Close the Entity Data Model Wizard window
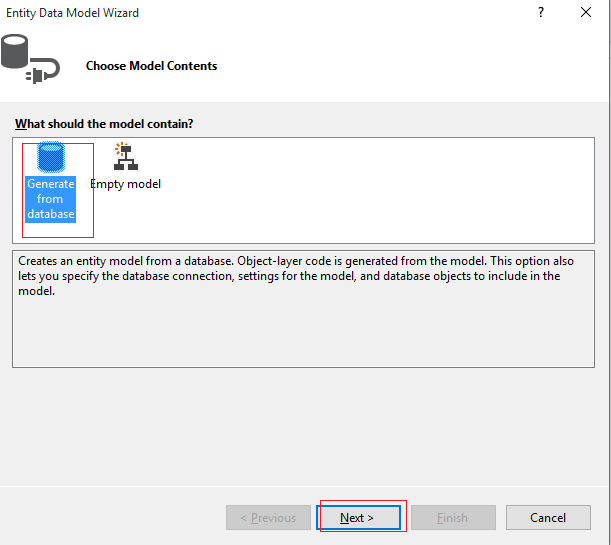This screenshot has height=545, width=611. point(586,13)
